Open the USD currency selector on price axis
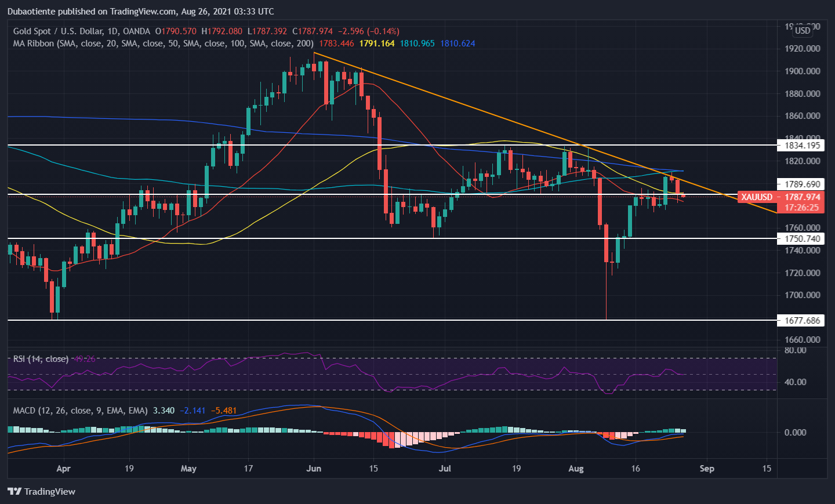The image size is (835, 504). (803, 31)
